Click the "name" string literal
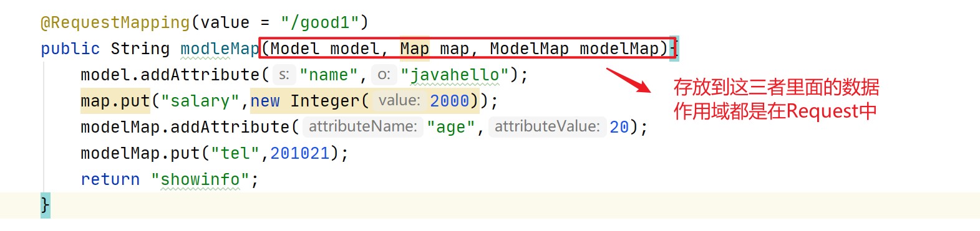980x231 pixels. point(329,75)
